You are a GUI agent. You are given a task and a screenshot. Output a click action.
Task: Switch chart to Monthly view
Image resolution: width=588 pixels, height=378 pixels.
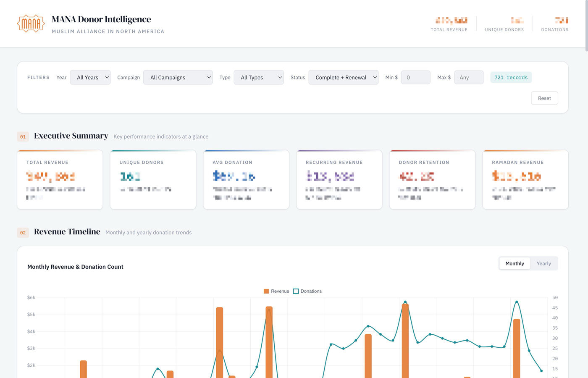[x=514, y=263]
